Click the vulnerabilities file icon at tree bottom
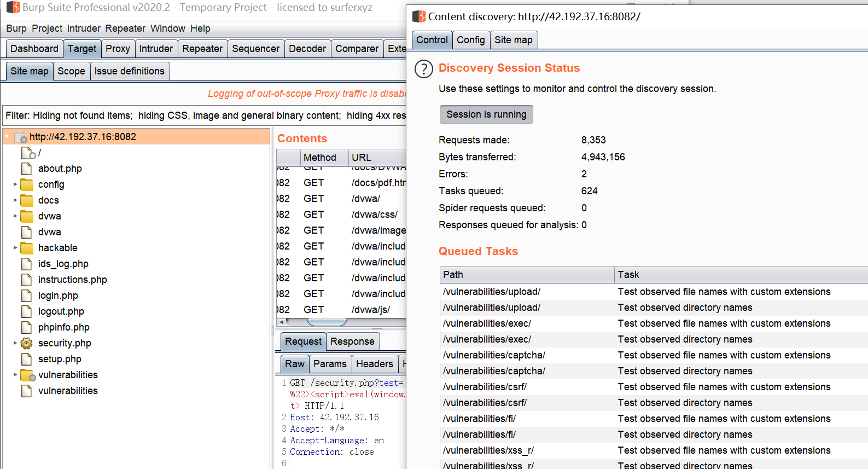This screenshot has height=469, width=868. pyautogui.click(x=26, y=391)
